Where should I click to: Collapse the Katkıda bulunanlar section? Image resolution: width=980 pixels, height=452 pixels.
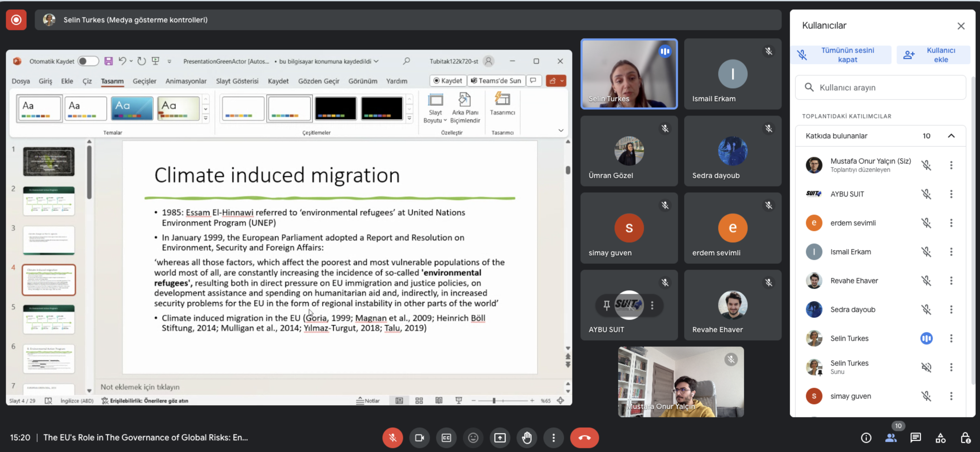[x=951, y=136]
